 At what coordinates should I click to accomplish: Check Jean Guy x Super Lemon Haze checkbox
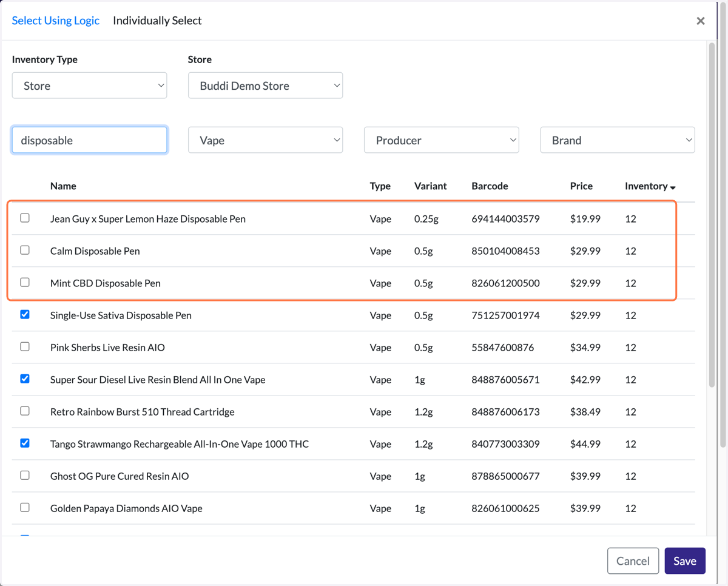25,218
